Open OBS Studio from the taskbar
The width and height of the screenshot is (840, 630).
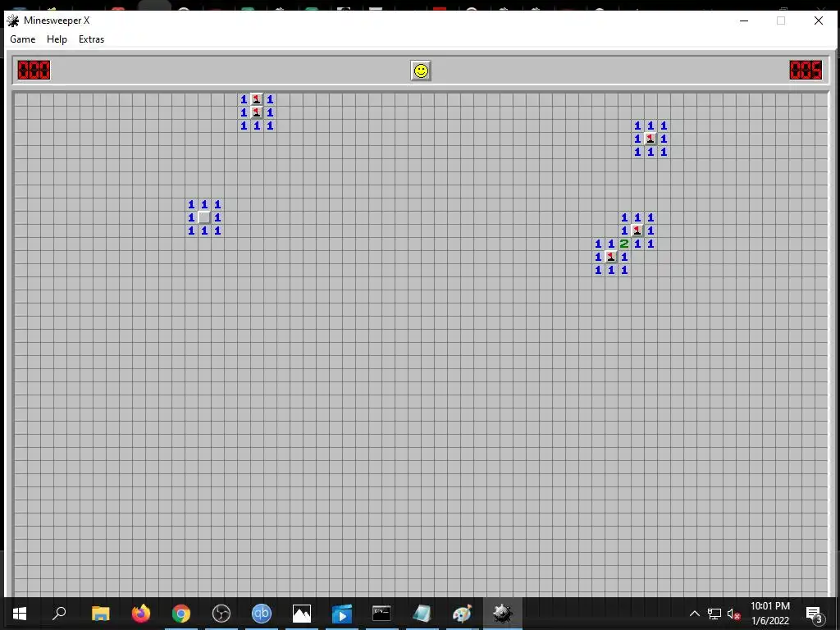tap(221, 614)
